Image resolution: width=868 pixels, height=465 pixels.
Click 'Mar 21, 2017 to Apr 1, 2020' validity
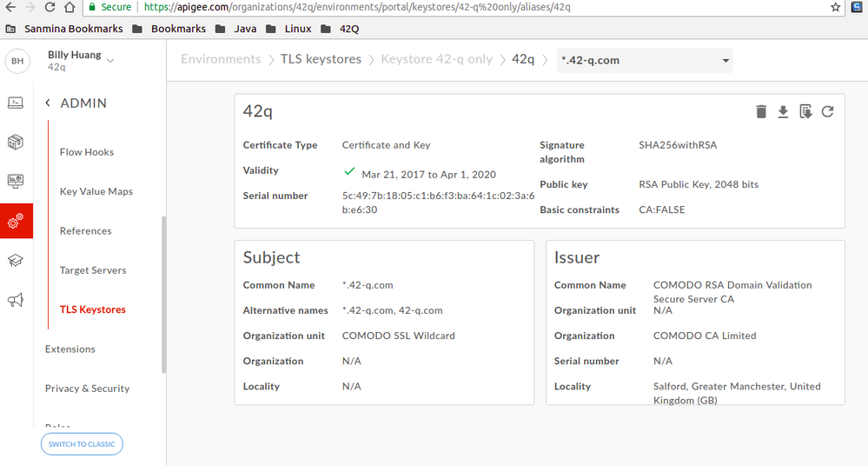[429, 175]
